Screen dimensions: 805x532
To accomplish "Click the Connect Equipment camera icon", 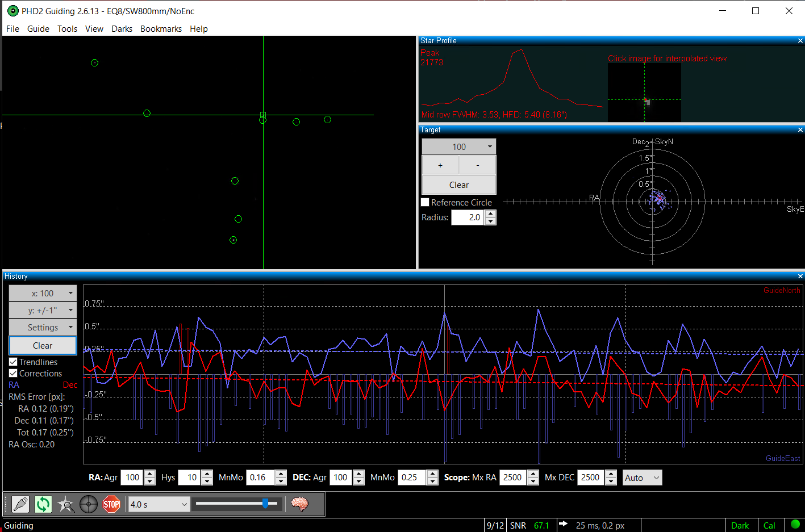I will point(20,504).
